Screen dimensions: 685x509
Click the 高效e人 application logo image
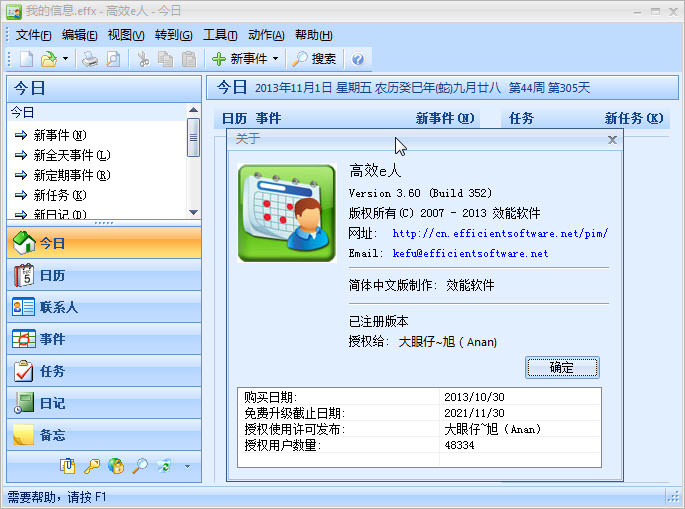tap(287, 213)
